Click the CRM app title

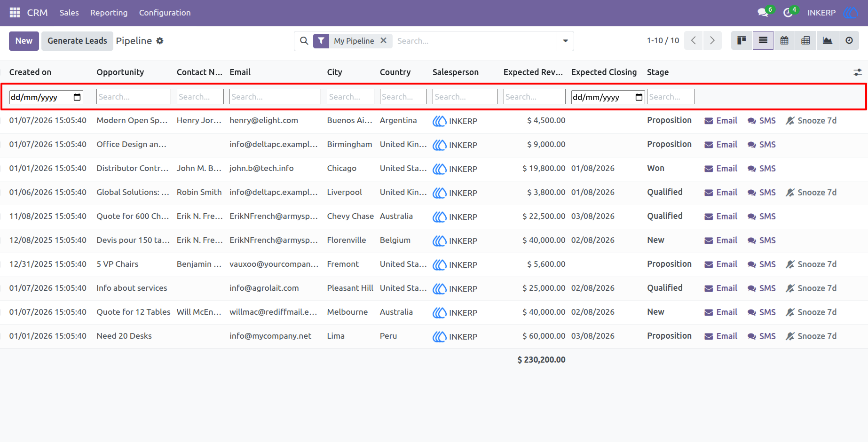pos(37,13)
